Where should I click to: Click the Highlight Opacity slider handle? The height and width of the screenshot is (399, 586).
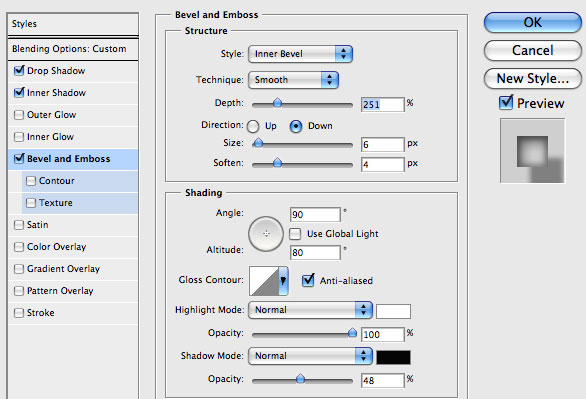[352, 332]
